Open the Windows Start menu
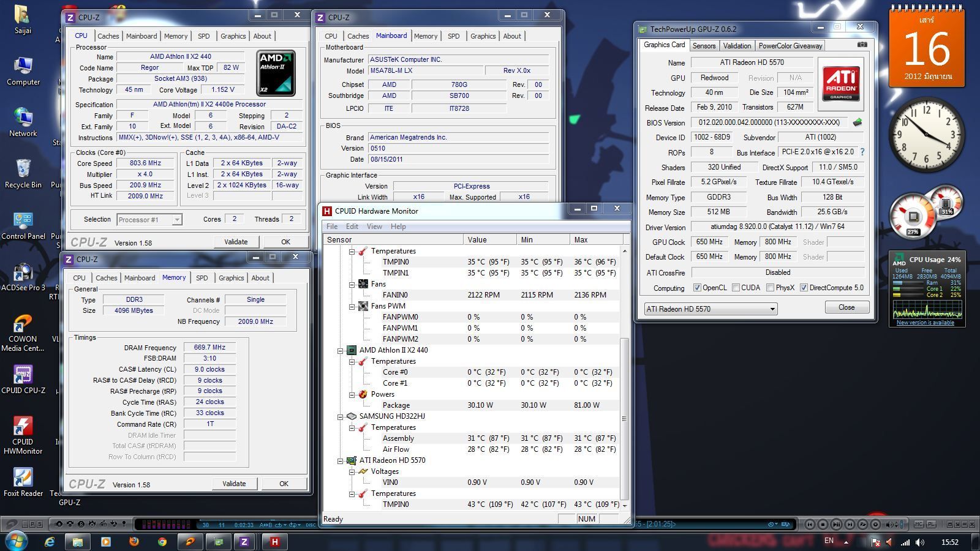Image resolution: width=980 pixels, height=551 pixels. pyautogui.click(x=16, y=541)
